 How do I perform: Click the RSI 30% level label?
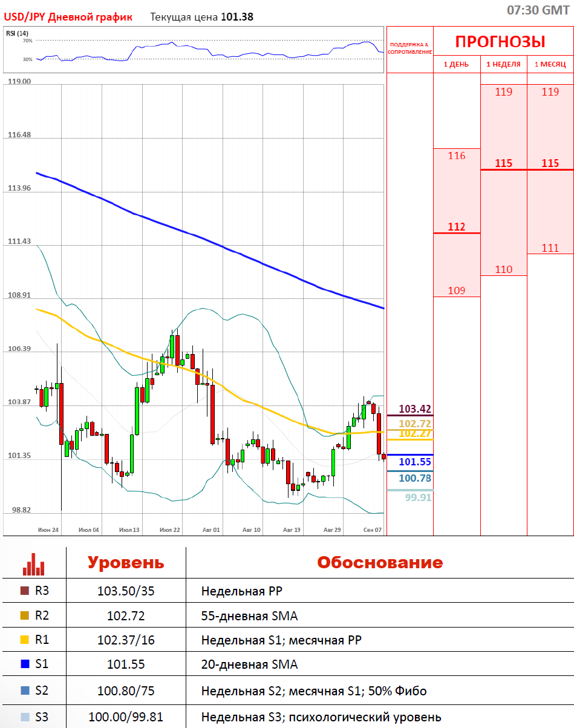click(28, 59)
